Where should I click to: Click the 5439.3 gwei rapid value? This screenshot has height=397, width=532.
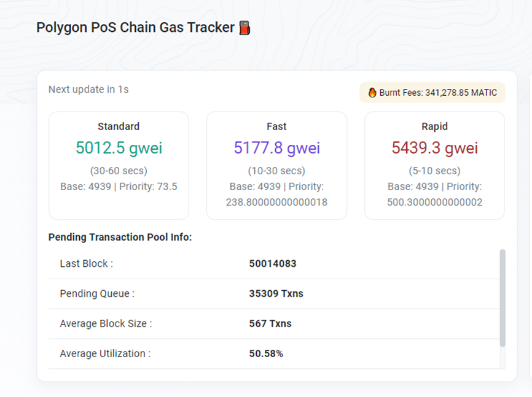(x=434, y=148)
